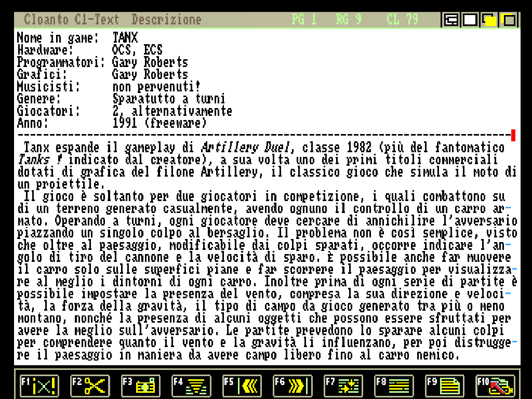Click the F2 scissors cut icon
The image size is (532, 399).
tap(90, 385)
